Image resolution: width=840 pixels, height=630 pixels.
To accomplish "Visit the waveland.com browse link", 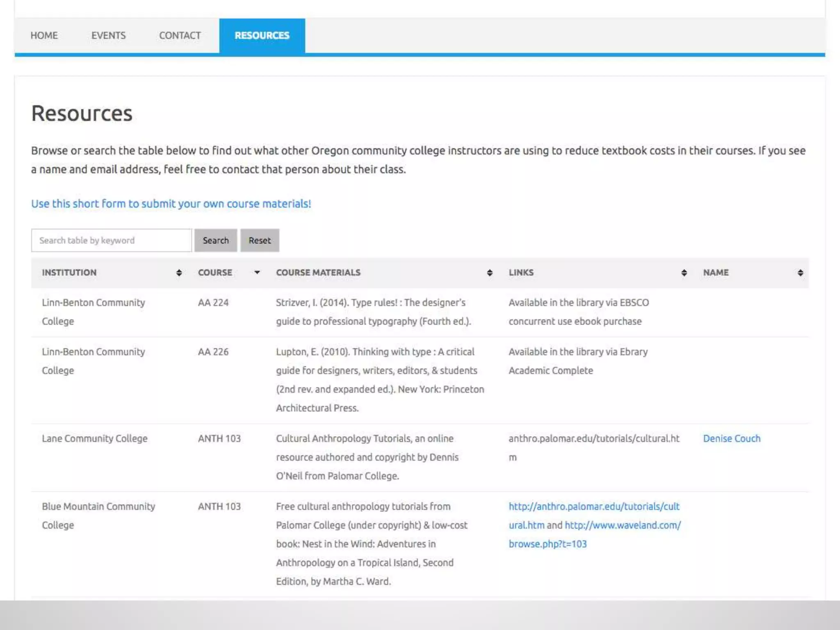I will [x=622, y=525].
